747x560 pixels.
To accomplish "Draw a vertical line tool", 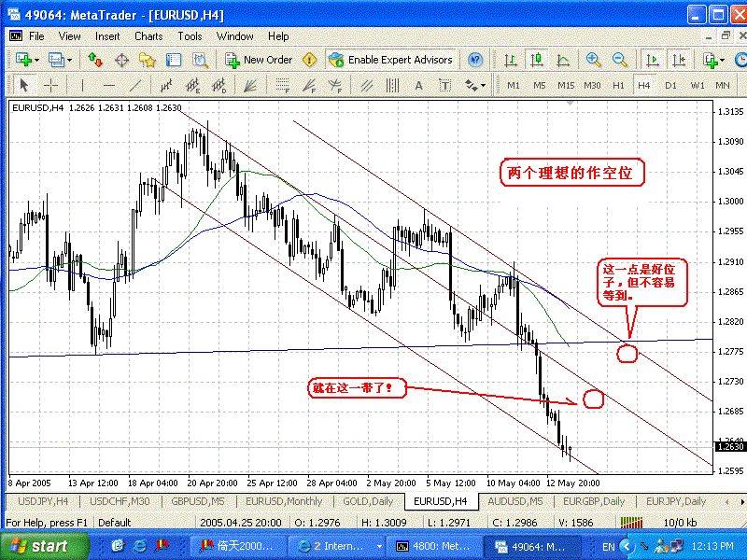I will pyautogui.click(x=82, y=86).
